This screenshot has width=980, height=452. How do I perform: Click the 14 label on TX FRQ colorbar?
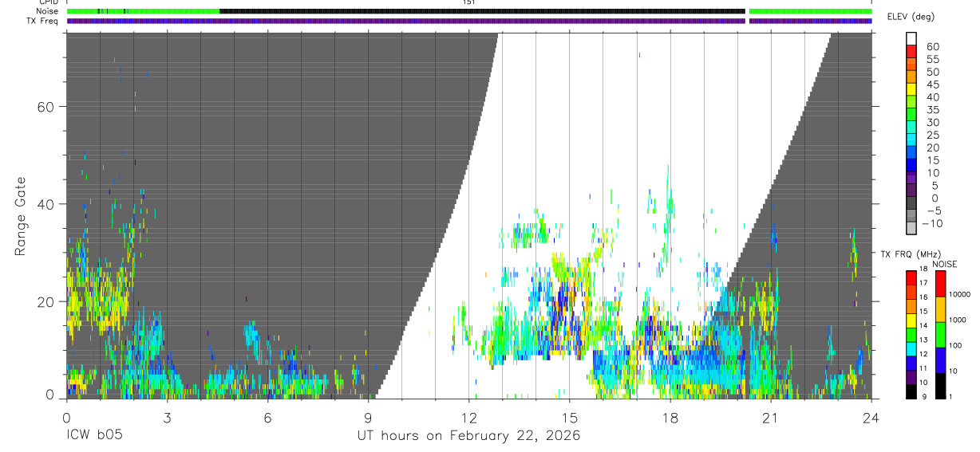click(923, 325)
